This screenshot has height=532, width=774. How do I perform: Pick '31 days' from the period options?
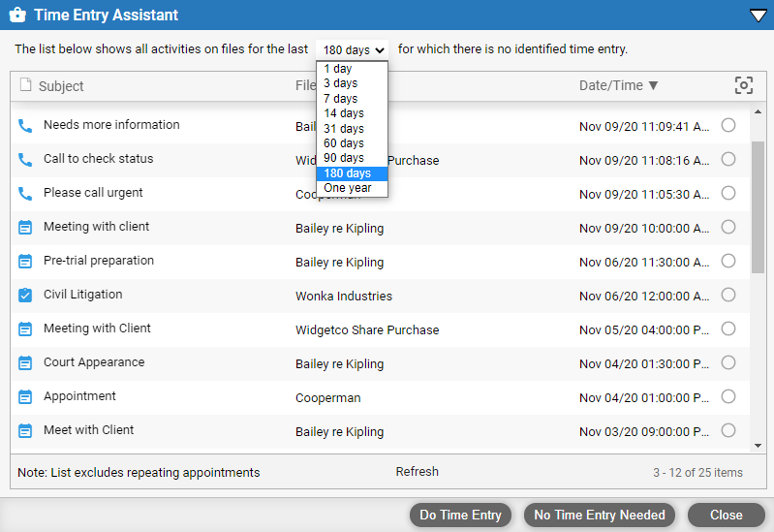point(352,129)
